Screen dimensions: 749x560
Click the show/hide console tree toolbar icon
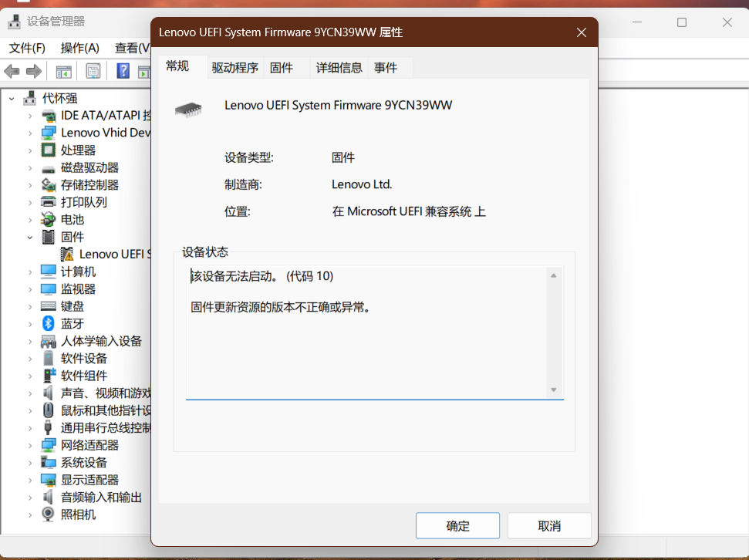coord(63,72)
